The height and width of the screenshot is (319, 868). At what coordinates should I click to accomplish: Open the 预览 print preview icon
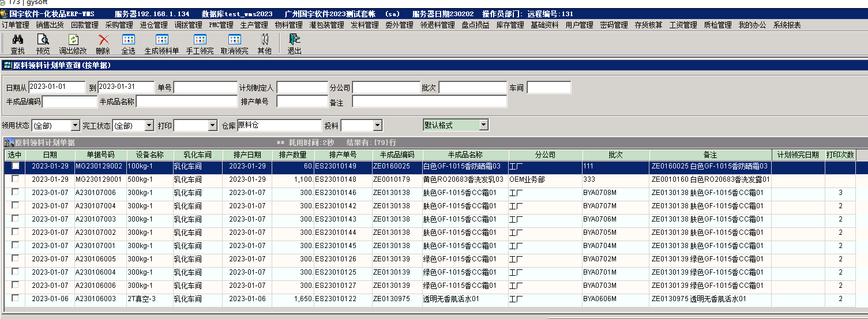pos(43,40)
